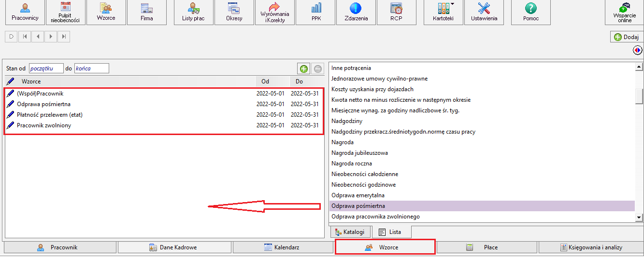Go to the next record arrow
Viewport: 644px width, 259px height.
click(51, 37)
